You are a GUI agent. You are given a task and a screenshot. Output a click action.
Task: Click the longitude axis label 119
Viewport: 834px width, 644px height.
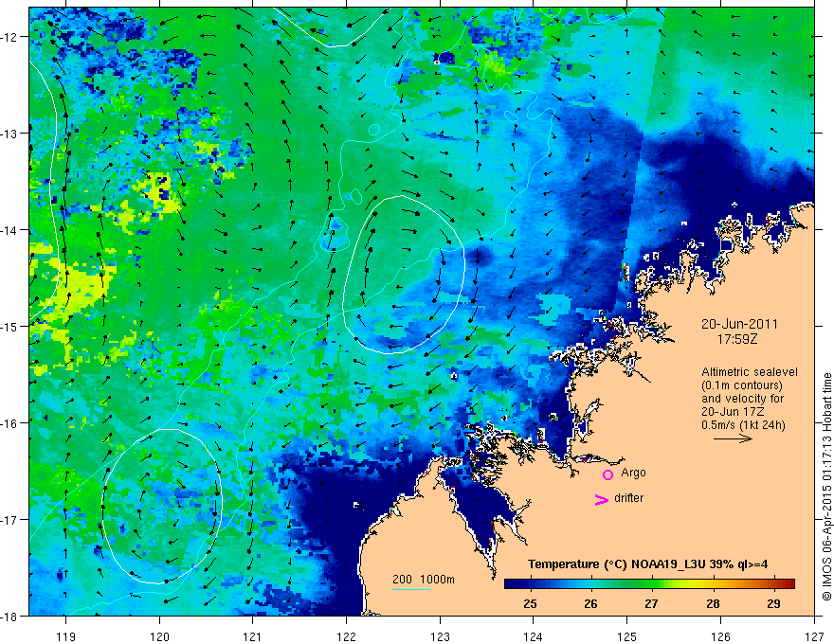[65, 636]
